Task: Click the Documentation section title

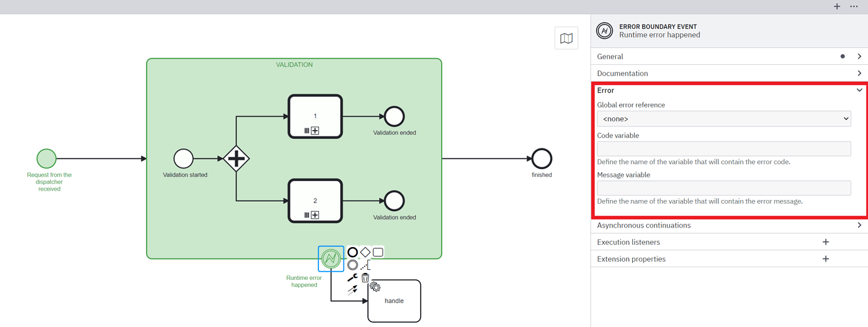Action: point(622,74)
